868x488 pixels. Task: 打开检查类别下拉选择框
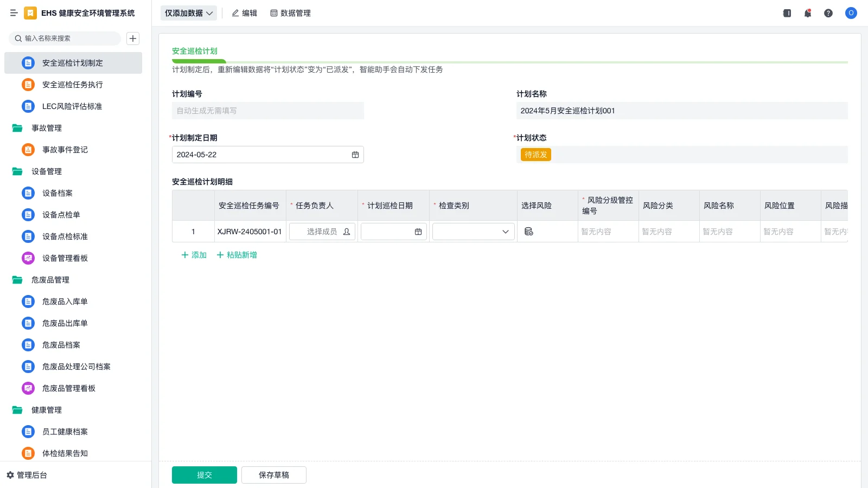coord(472,232)
